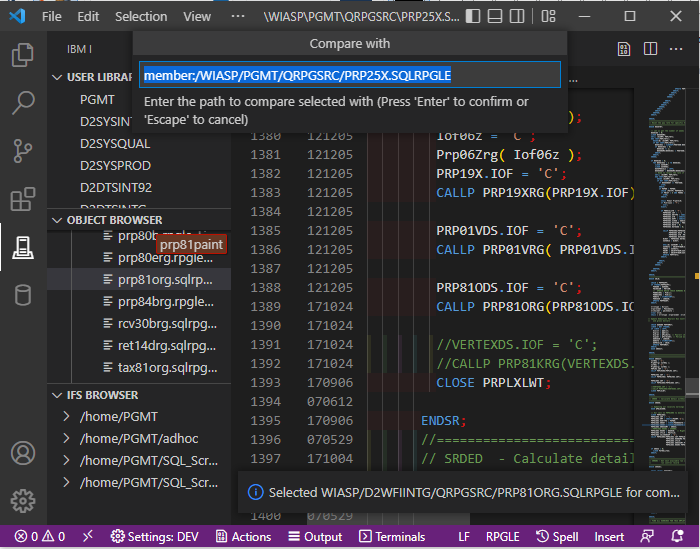Click the Compare with path input field
The image size is (700, 549).
pyautogui.click(x=350, y=75)
